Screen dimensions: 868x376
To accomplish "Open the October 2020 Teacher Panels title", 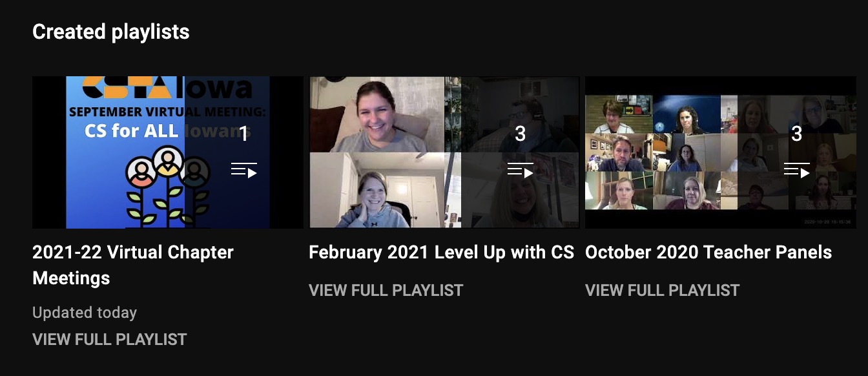I will point(708,252).
